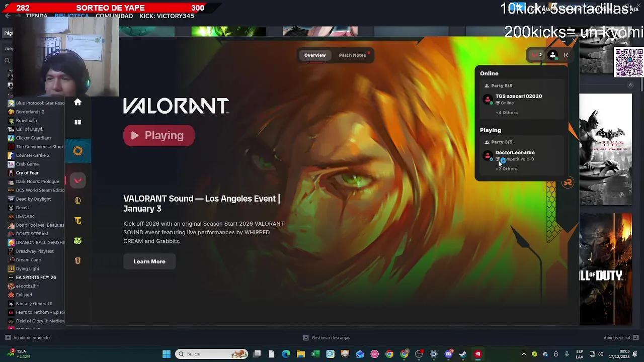
Task: Select the green game icon in Riot sidebar
Action: tap(77, 241)
